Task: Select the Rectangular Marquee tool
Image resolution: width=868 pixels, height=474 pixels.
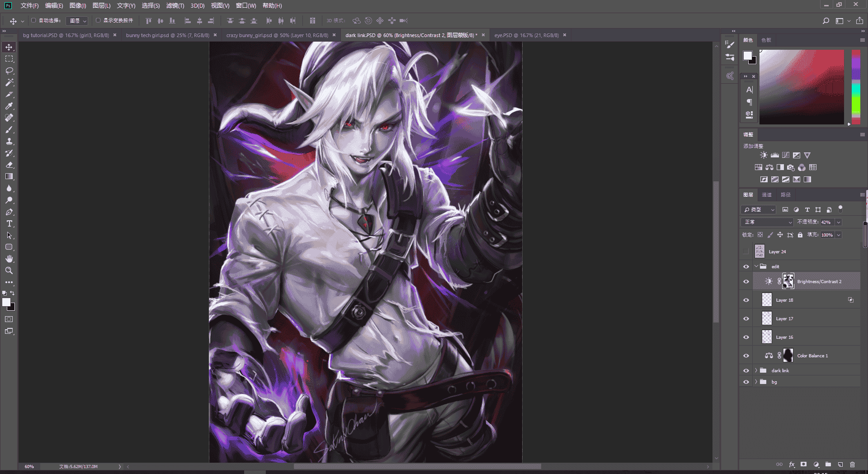Action: pos(9,59)
